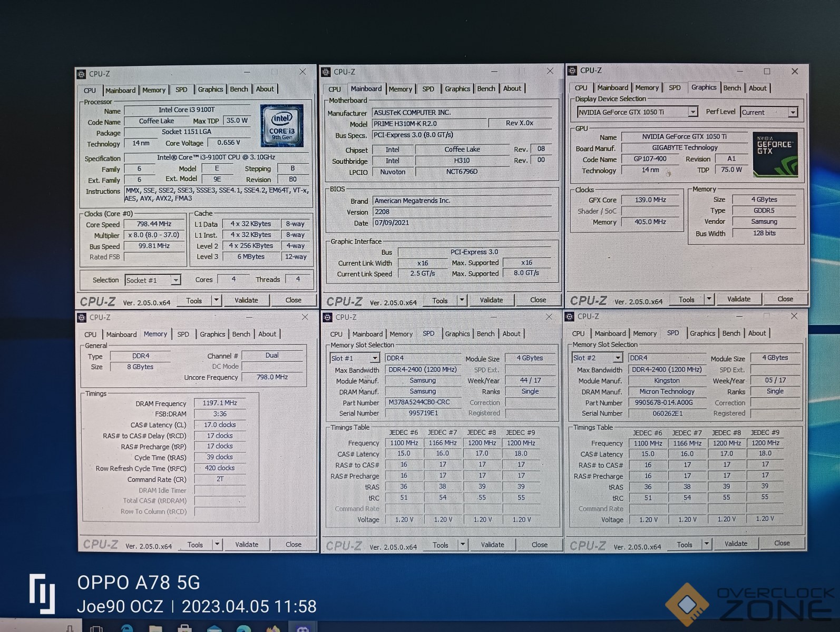Open the About tab in the Slot #2 SPD window
840x632 pixels.
(757, 333)
